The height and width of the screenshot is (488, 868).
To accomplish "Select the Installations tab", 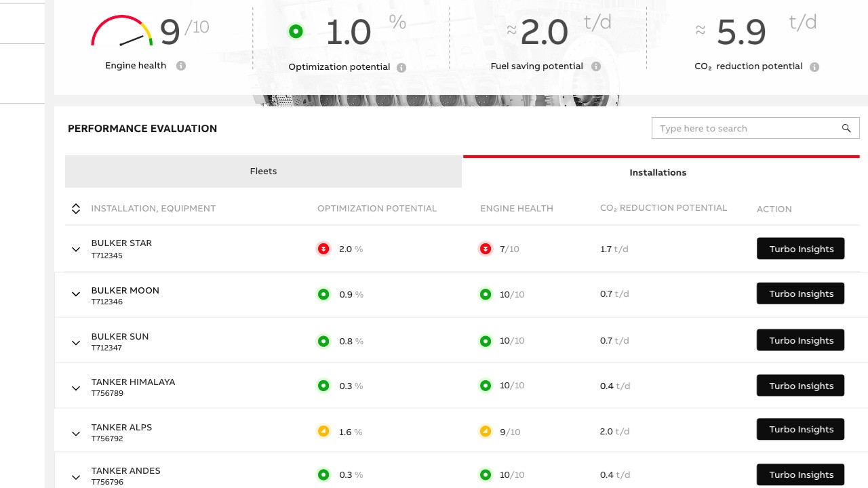I will click(658, 173).
